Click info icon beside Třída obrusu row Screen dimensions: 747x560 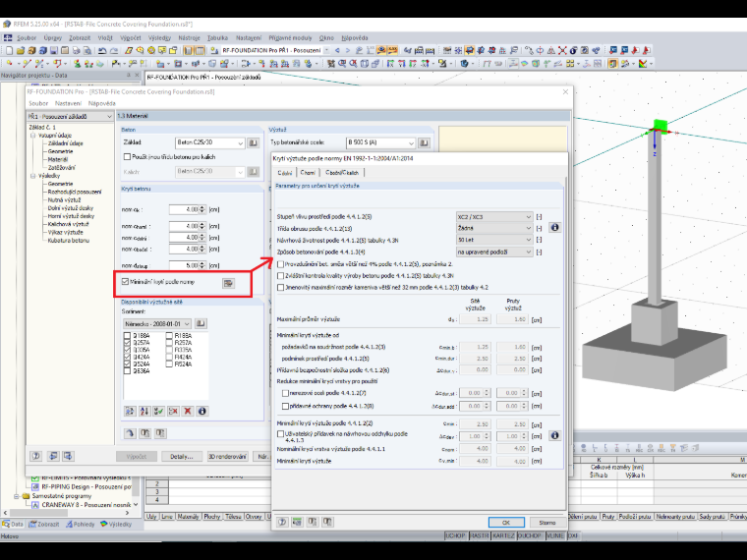(554, 228)
